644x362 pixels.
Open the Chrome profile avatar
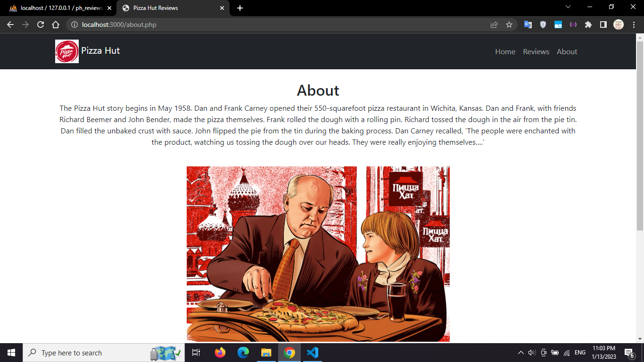tap(618, 25)
